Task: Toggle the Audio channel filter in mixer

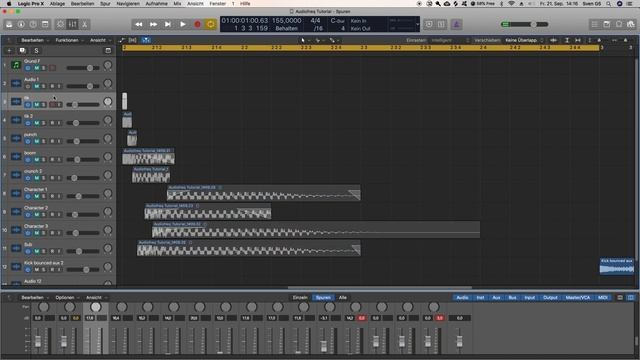Action: click(x=462, y=298)
